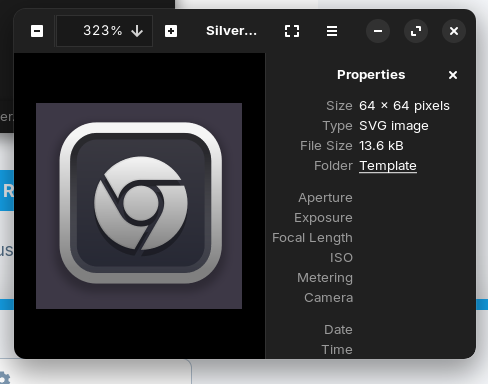488x384 pixels.
Task: Select the '13.6 kB' file size value
Action: tap(381, 146)
